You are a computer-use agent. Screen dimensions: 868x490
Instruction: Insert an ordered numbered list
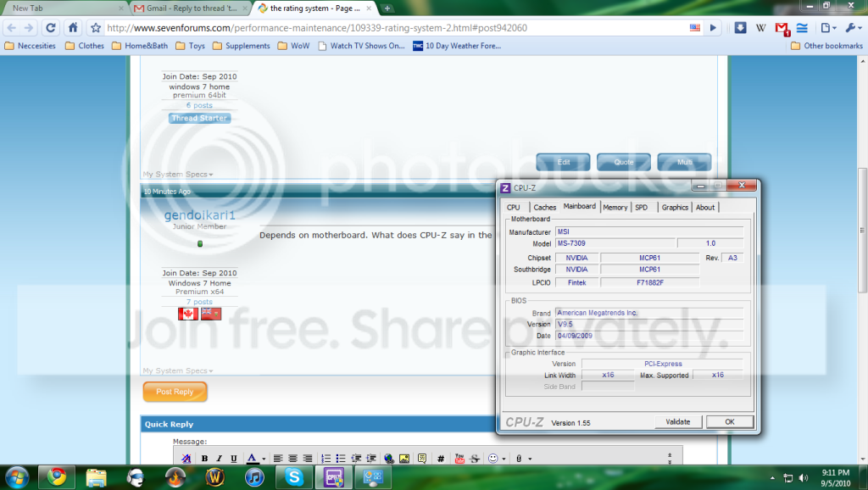[x=326, y=459]
